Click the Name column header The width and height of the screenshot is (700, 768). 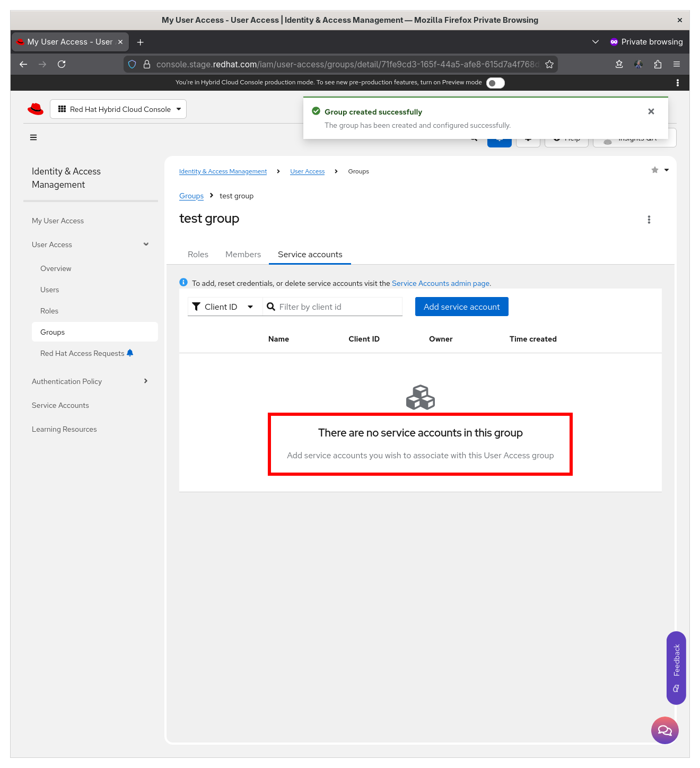(x=278, y=339)
